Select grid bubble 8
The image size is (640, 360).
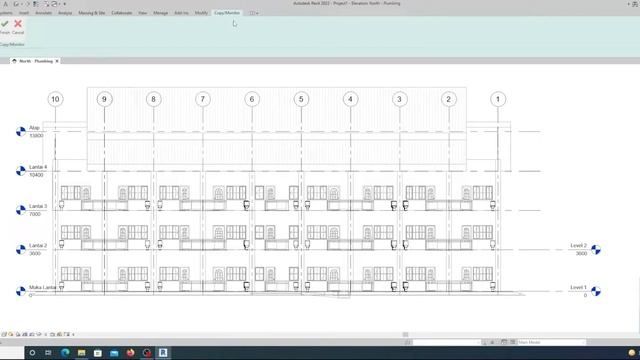[x=153, y=99]
